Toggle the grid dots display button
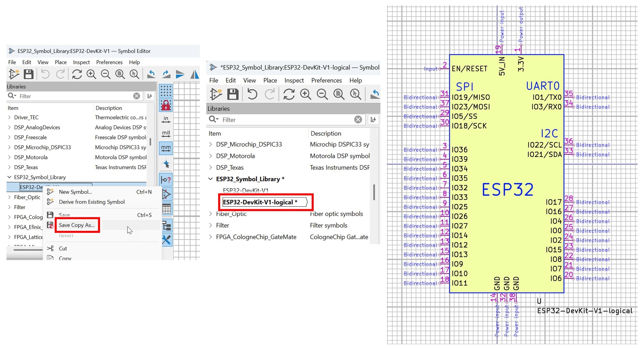The image size is (644, 348). pyautogui.click(x=166, y=91)
